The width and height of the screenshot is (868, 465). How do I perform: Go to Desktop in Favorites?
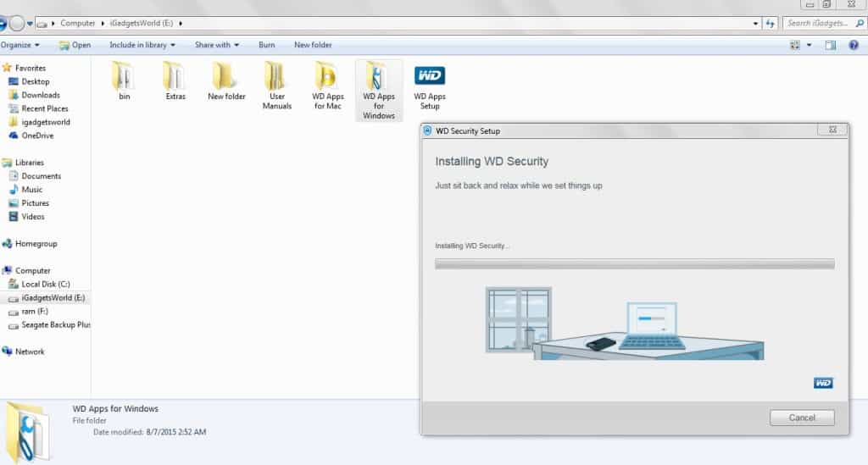coord(35,81)
